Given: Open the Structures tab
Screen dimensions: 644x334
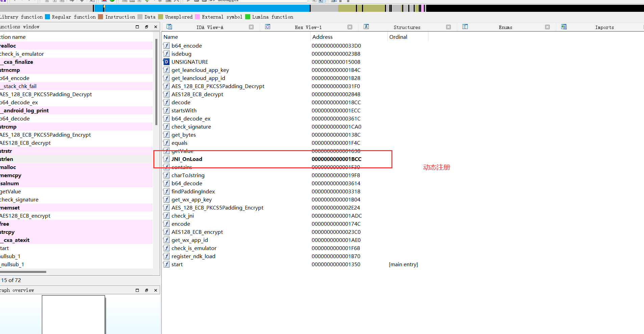Looking at the screenshot, I should (407, 27).
